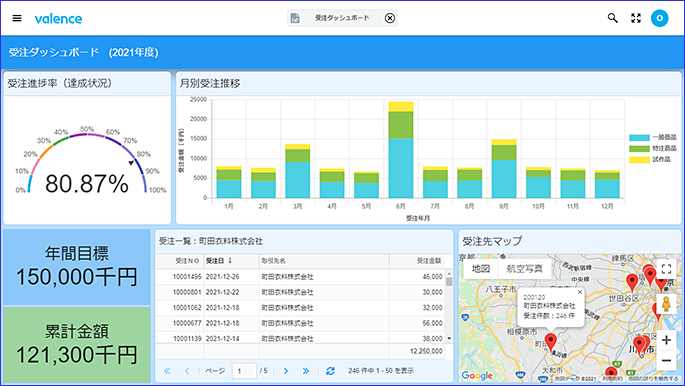This screenshot has width=685, height=386.
Task: Sort by 受注日 column header
Action: pyautogui.click(x=231, y=261)
